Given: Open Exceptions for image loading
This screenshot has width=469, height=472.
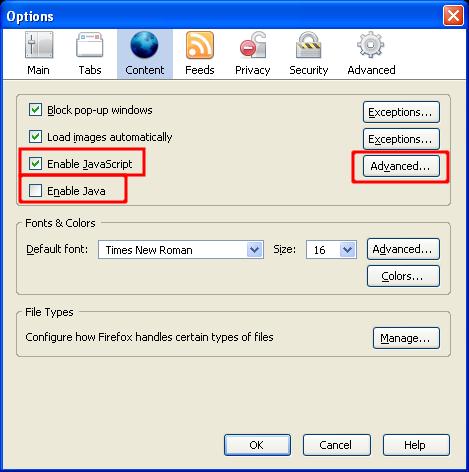Looking at the screenshot, I should point(401,139).
